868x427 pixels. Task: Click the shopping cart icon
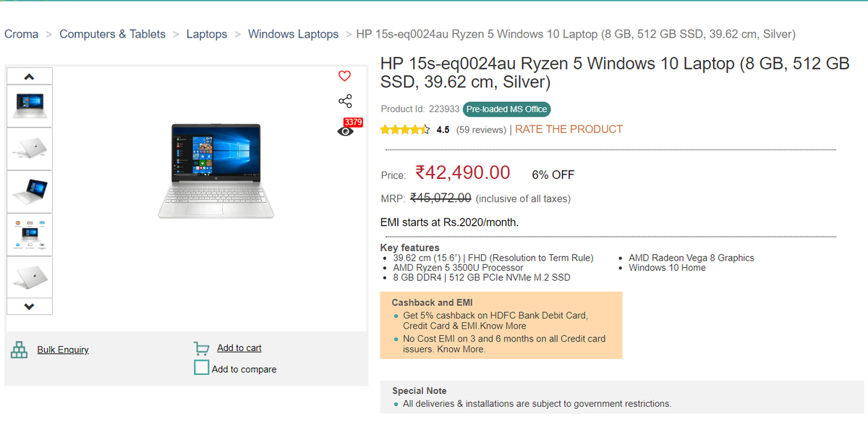coord(202,348)
